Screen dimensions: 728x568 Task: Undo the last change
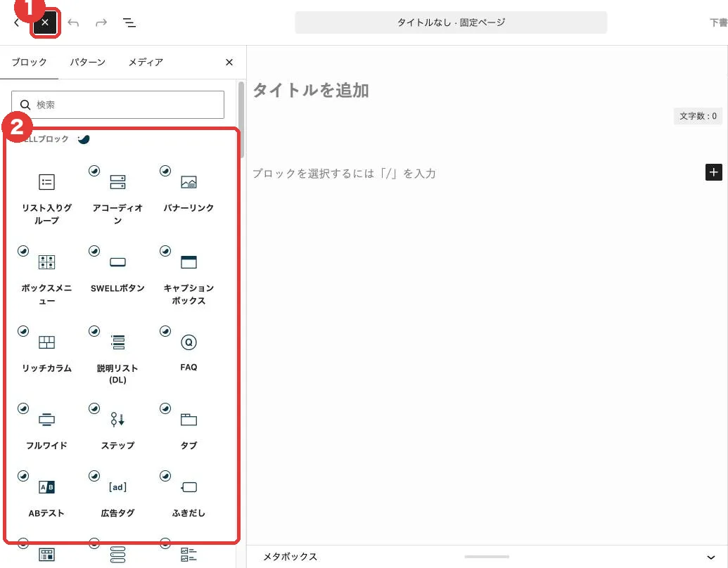pyautogui.click(x=73, y=22)
